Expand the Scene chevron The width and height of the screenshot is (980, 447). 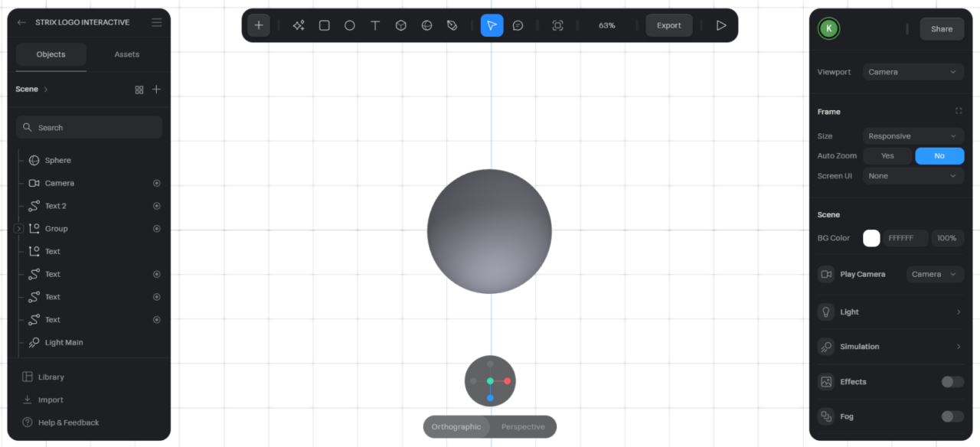pyautogui.click(x=46, y=90)
